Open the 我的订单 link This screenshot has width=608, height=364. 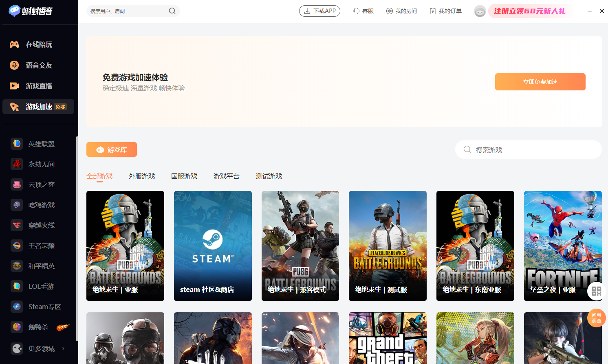[446, 11]
